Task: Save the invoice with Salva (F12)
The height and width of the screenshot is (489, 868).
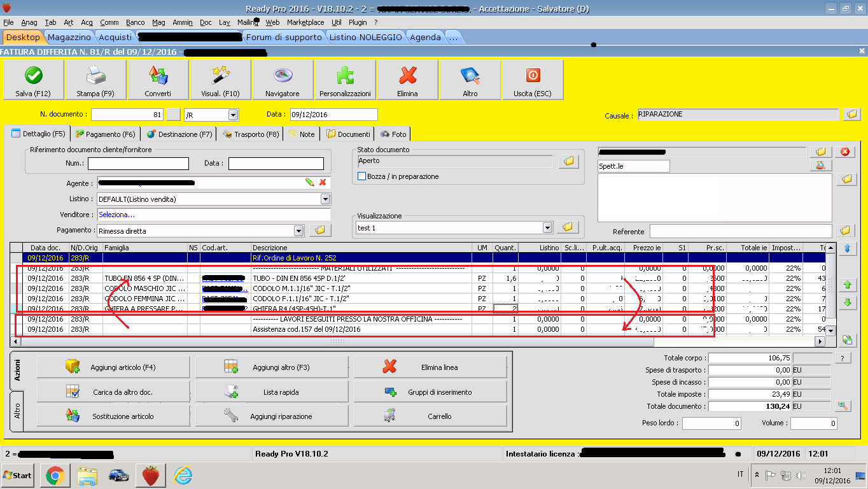Action: (33, 80)
